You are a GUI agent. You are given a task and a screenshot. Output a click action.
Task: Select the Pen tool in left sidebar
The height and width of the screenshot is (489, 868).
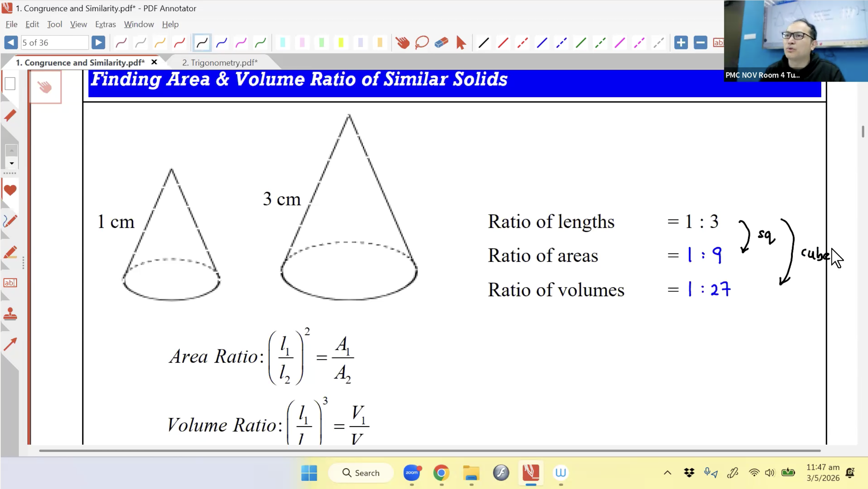click(x=10, y=221)
